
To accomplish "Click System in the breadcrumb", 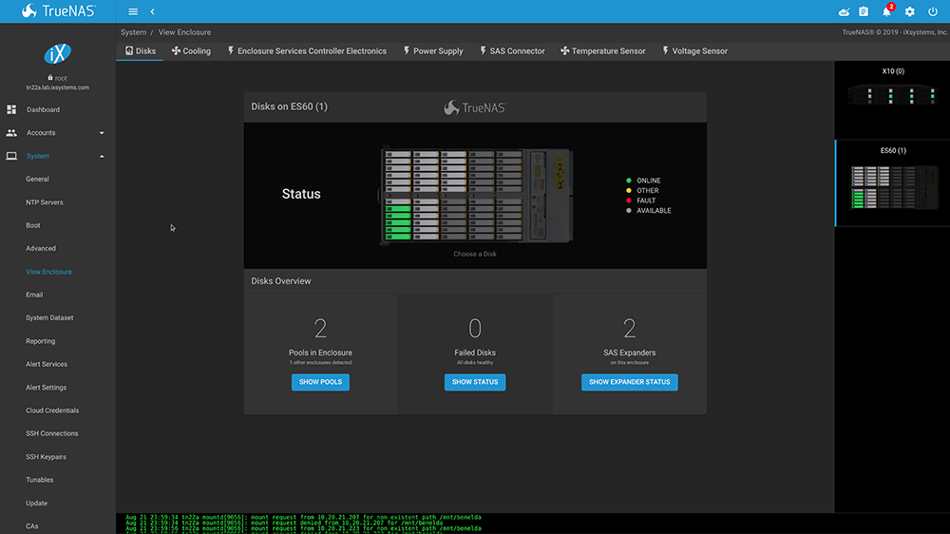I will 133,32.
